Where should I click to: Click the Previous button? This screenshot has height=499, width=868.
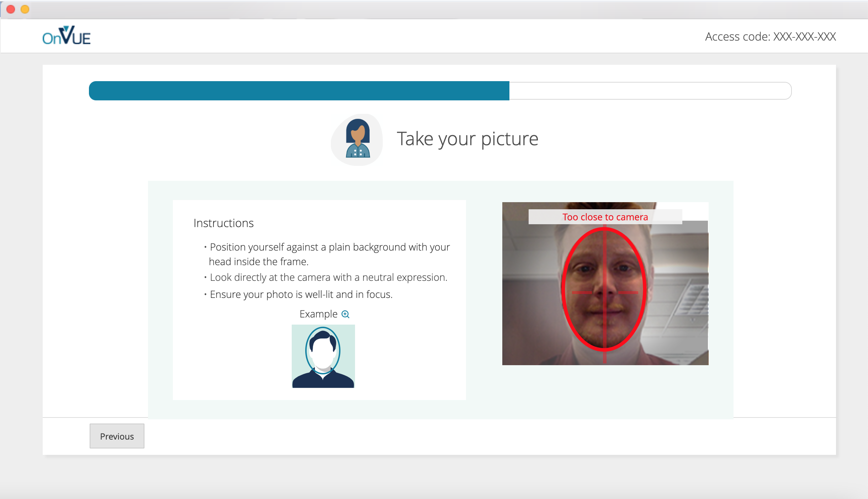[x=117, y=436]
